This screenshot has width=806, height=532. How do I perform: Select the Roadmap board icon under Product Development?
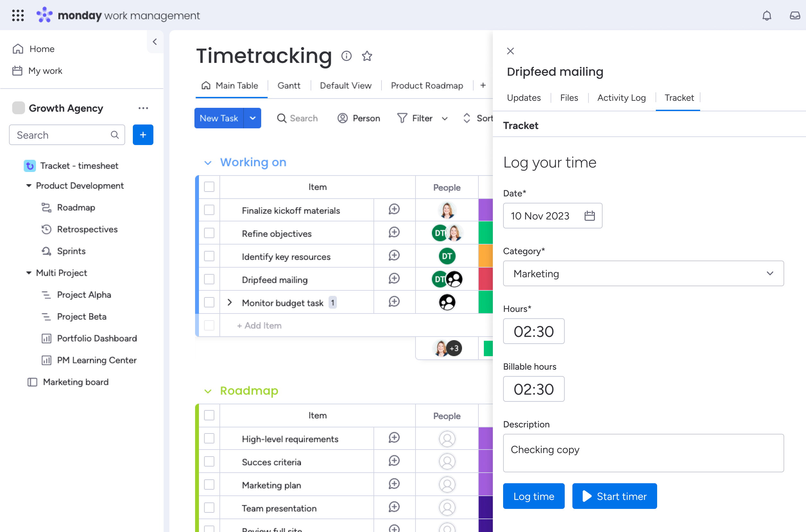pos(47,207)
